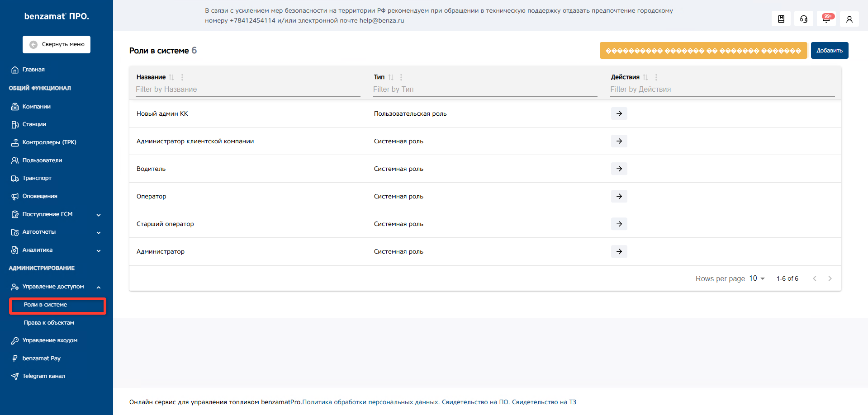Click the Filter by Название input field
This screenshot has width=868, height=415.
coord(248,90)
